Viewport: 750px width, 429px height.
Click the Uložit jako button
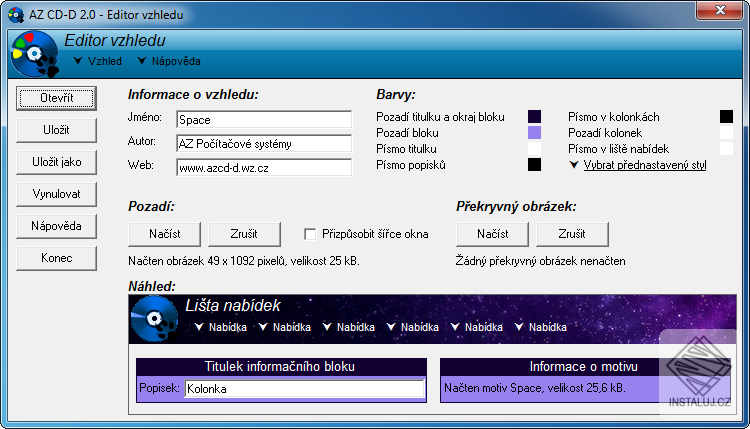pyautogui.click(x=56, y=162)
